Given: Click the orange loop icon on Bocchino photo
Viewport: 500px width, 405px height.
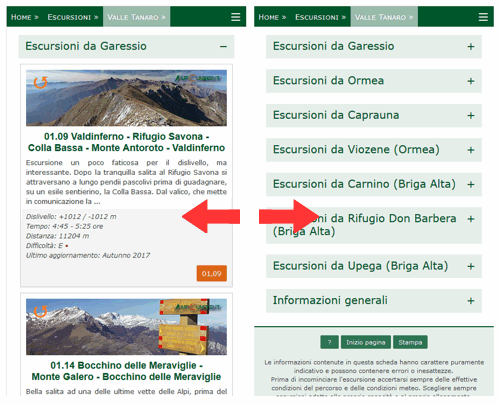Looking at the screenshot, I should [x=40, y=312].
